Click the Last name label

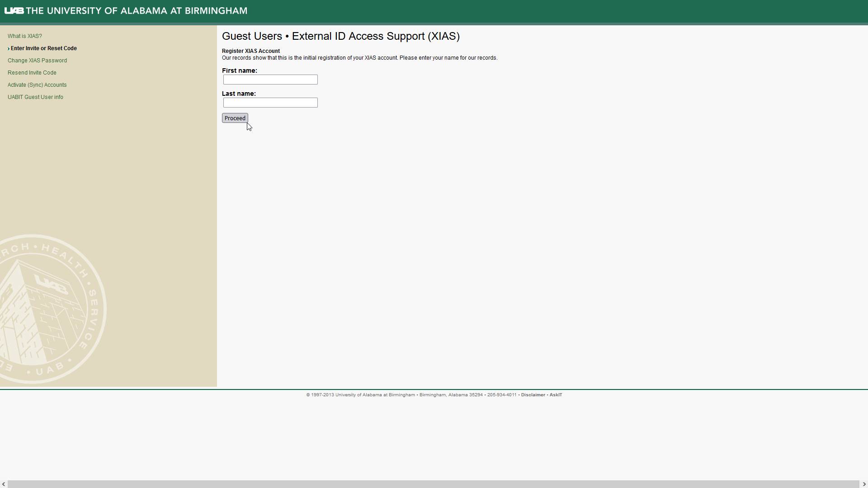click(x=239, y=94)
